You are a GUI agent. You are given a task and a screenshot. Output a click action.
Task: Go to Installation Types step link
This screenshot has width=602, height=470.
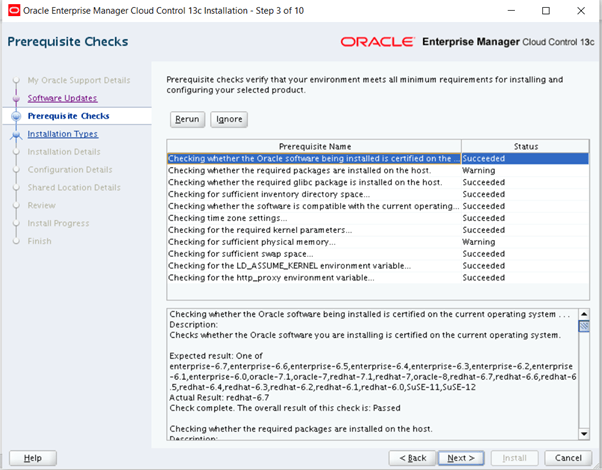[62, 134]
